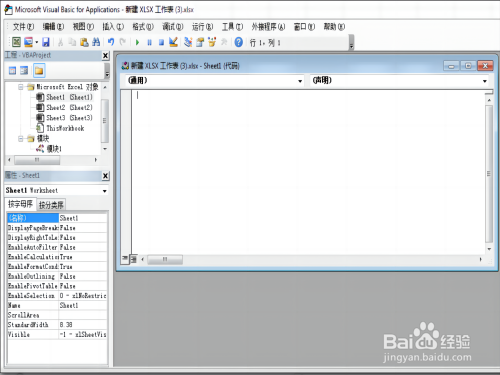Select ThisWorkbook in project tree
The image size is (500, 375).
60,128
